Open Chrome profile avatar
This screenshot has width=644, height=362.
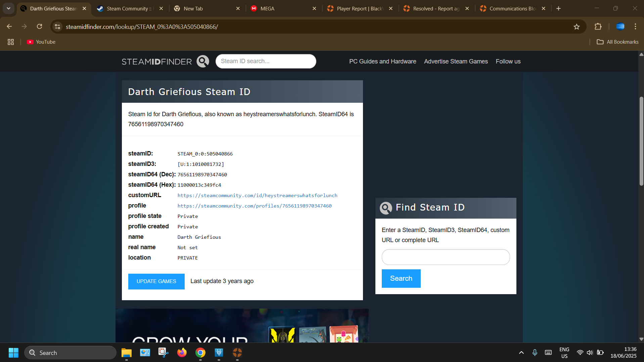point(620,27)
